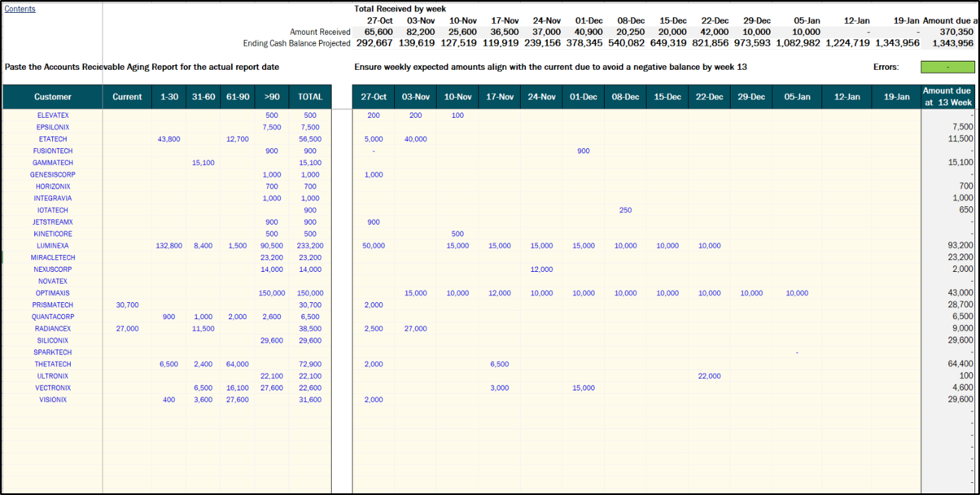Select the 27-Oct week column header
This screenshot has height=495, width=980.
pos(374,97)
